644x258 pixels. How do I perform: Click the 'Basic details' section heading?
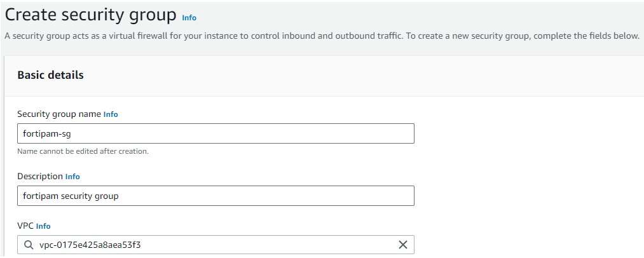tap(50, 75)
